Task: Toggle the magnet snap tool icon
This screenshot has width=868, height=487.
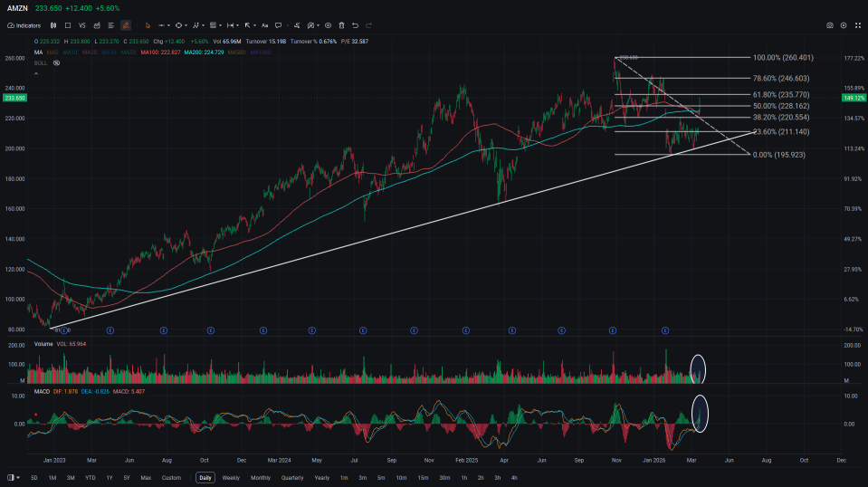Action: click(x=310, y=25)
